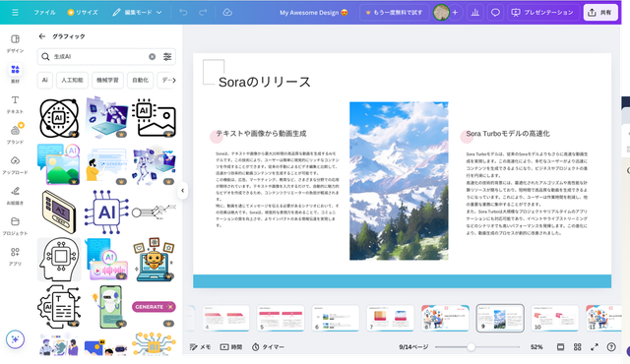Open the デザイン sidebar tab
This screenshot has width=630, height=364.
click(x=15, y=43)
